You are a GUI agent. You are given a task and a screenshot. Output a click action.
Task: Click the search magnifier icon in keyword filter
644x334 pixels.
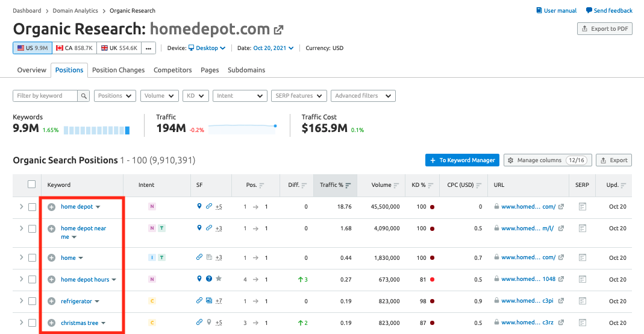(x=84, y=96)
